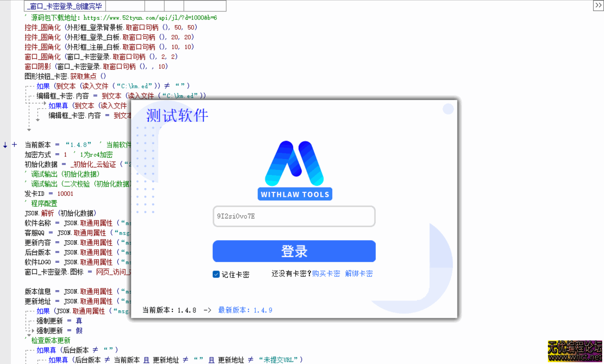
Task: Click the empty header cell beside the window tab
Action: click(x=125, y=6)
